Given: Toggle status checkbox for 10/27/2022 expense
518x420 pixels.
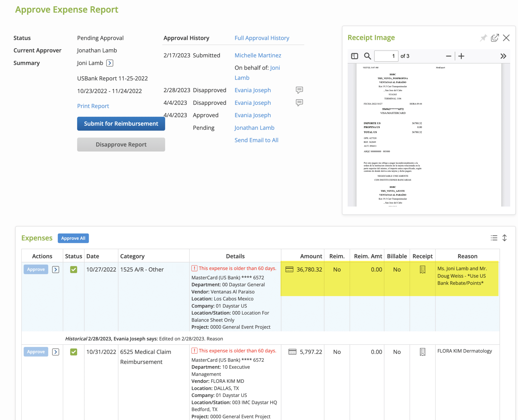Looking at the screenshot, I should 74,269.
